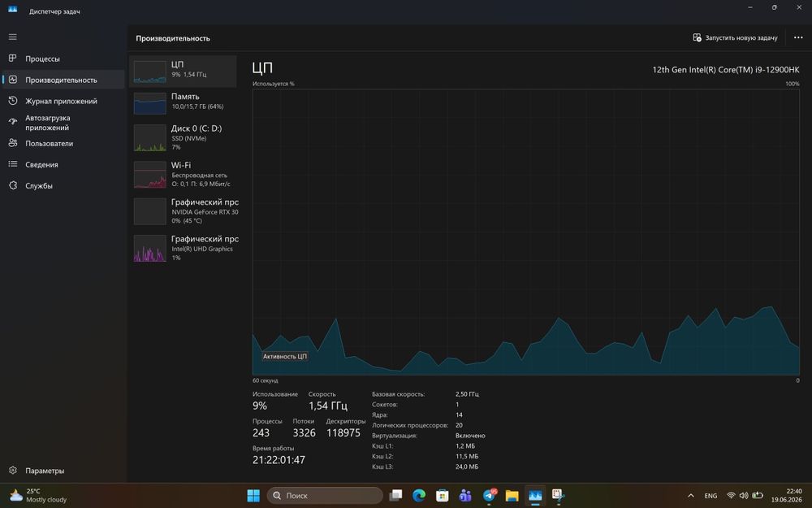The width and height of the screenshot is (812, 508).
Task: Go to Автозагрузка приложений
Action: (63, 123)
